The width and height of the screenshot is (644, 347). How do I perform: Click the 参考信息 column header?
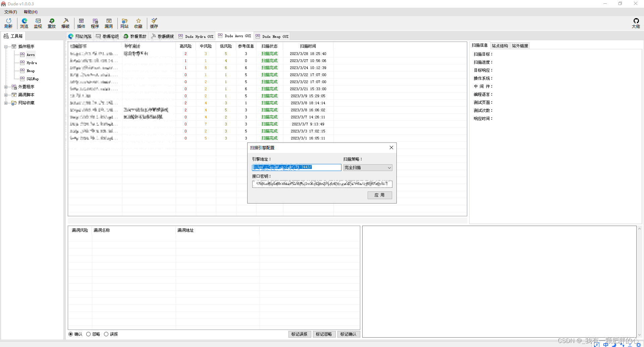point(246,46)
